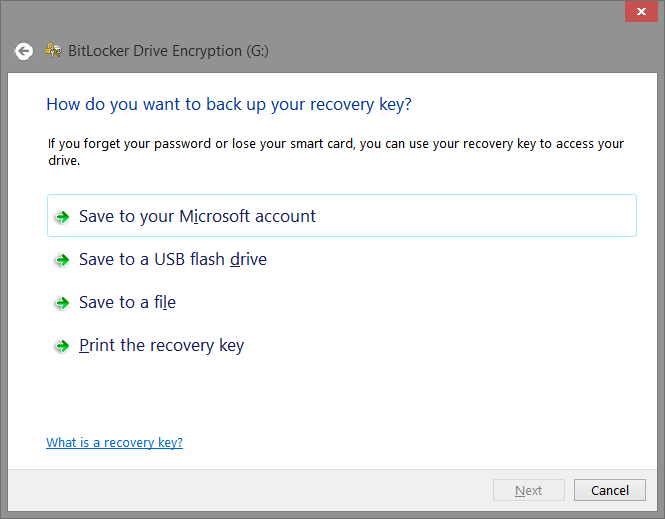Image resolution: width=665 pixels, height=519 pixels.
Task: Select Print the recovery key
Action: click(x=161, y=346)
